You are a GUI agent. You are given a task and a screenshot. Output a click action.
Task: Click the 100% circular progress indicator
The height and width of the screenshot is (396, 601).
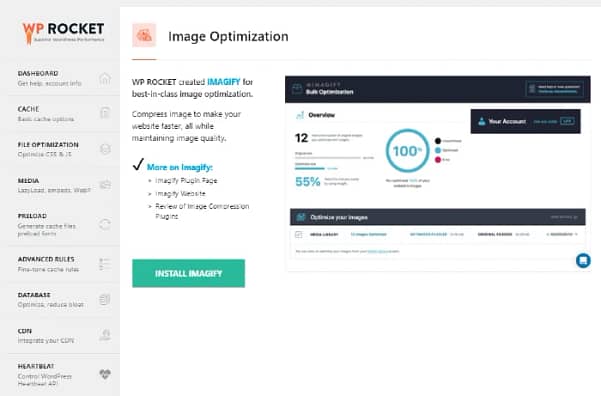click(x=407, y=151)
